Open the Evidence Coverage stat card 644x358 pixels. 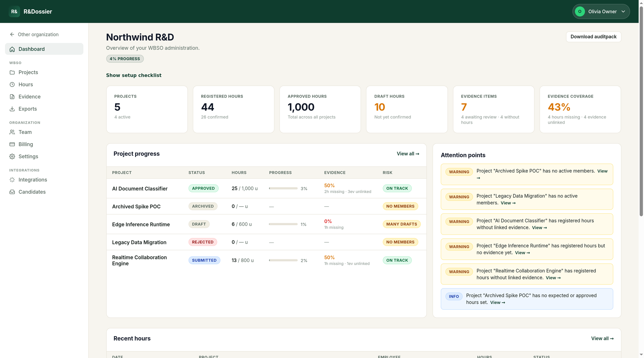580,109
